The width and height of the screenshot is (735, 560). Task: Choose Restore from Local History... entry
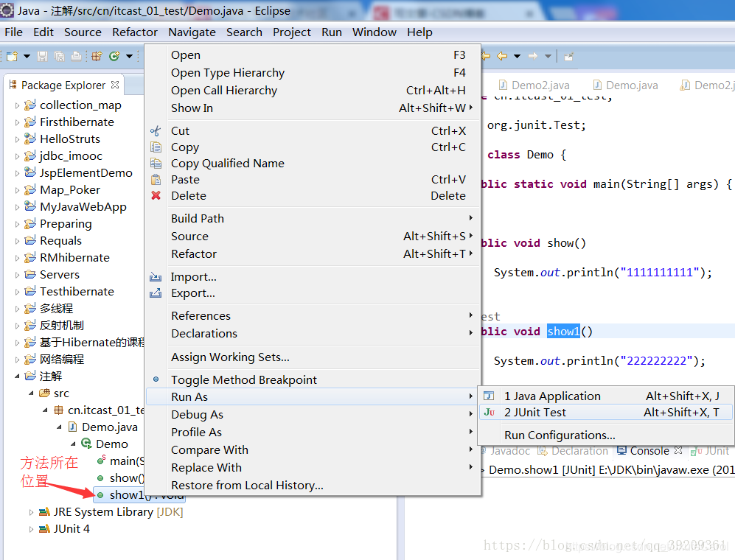click(x=313, y=486)
